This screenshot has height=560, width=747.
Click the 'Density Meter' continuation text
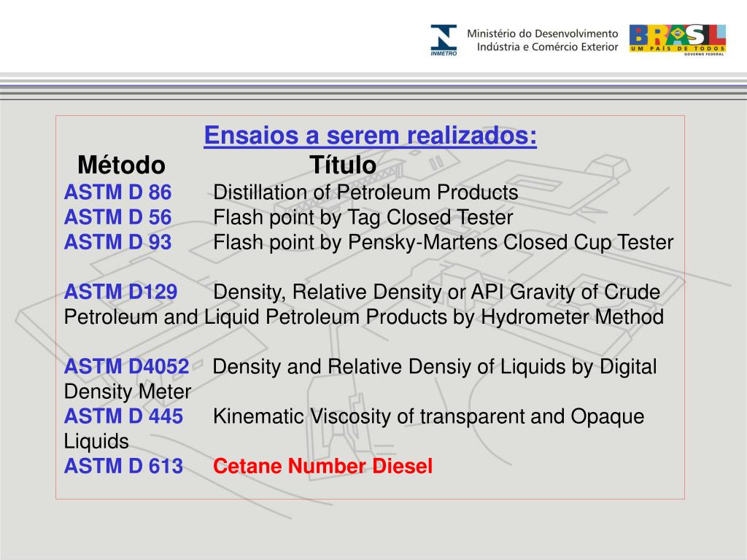point(127,392)
